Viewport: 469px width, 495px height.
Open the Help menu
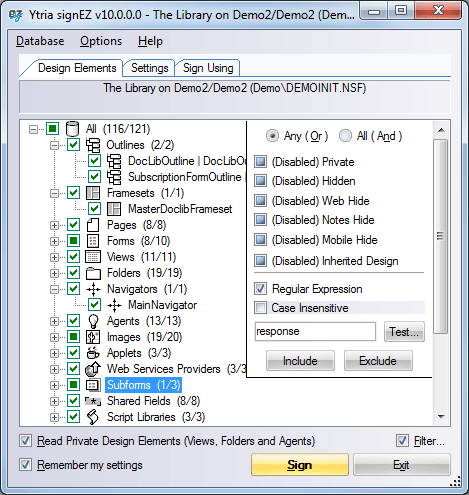150,41
